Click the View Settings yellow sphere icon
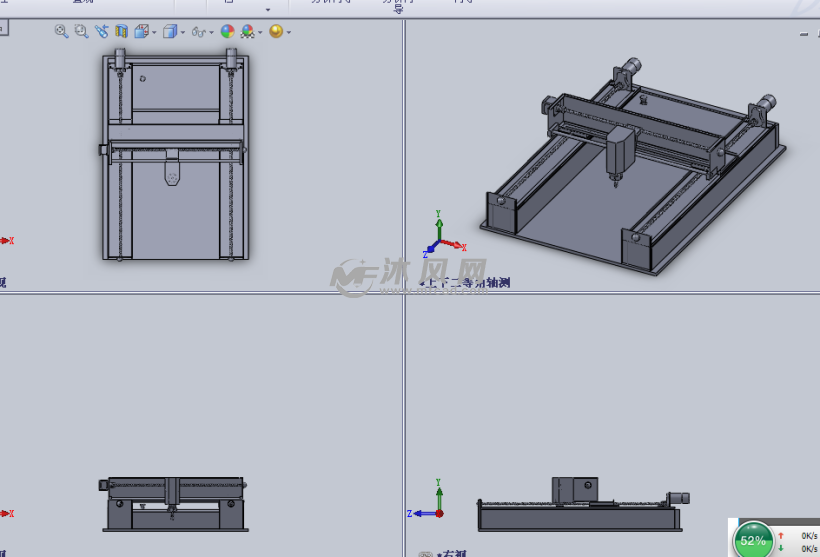Screen dimensions: 820x557 (x=275, y=32)
